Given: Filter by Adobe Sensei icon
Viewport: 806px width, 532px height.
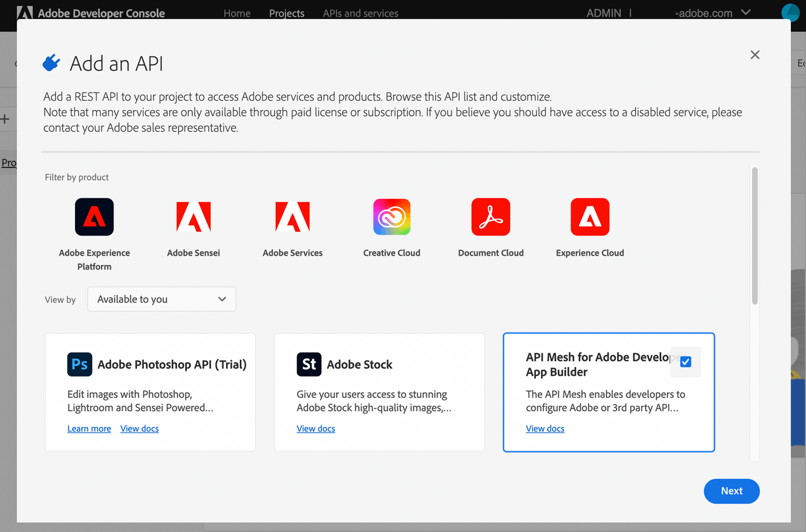Looking at the screenshot, I should tap(193, 217).
